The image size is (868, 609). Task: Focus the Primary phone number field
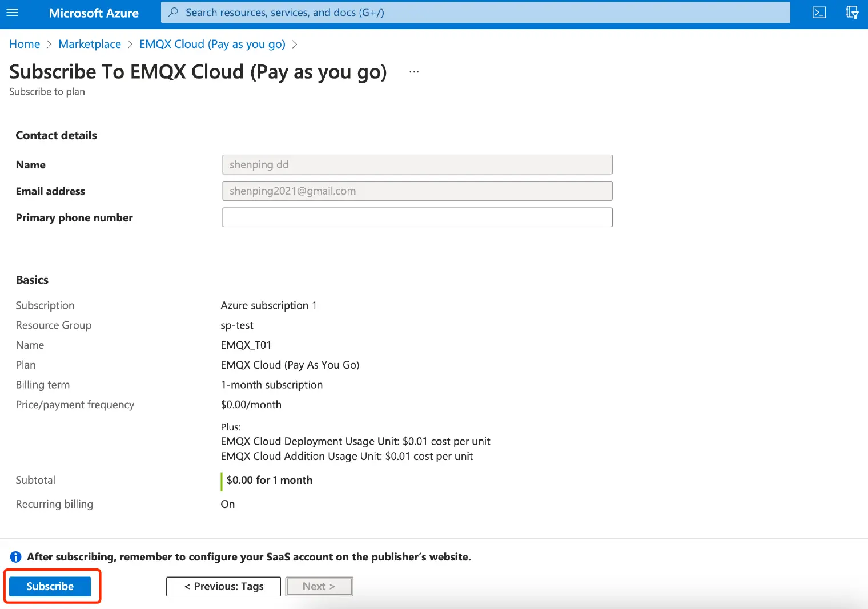pos(417,217)
